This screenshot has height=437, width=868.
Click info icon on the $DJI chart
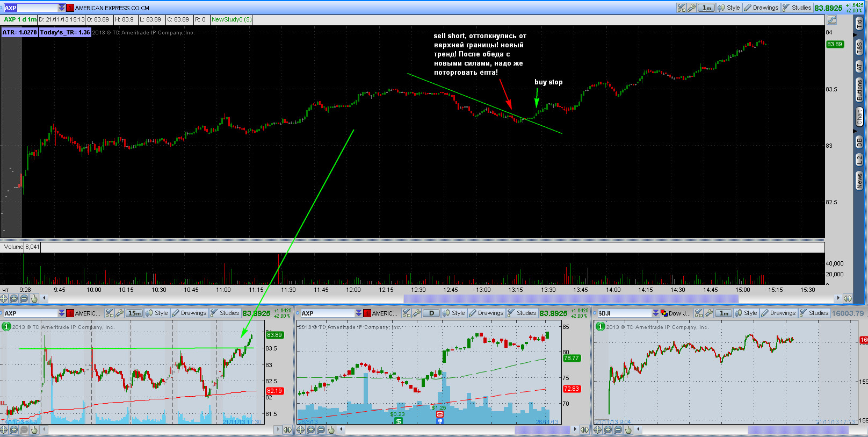(601, 326)
